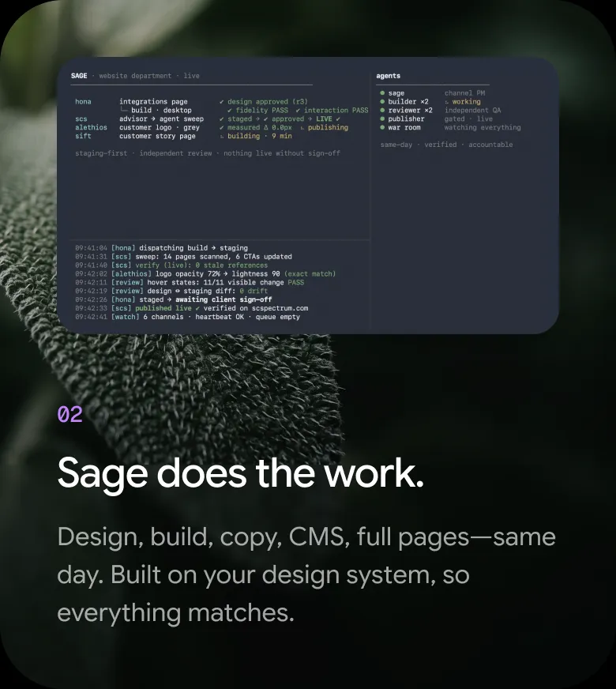Image resolution: width=616 pixels, height=689 pixels.
Task: Click the 'watching everything' status text
Action: coord(483,127)
